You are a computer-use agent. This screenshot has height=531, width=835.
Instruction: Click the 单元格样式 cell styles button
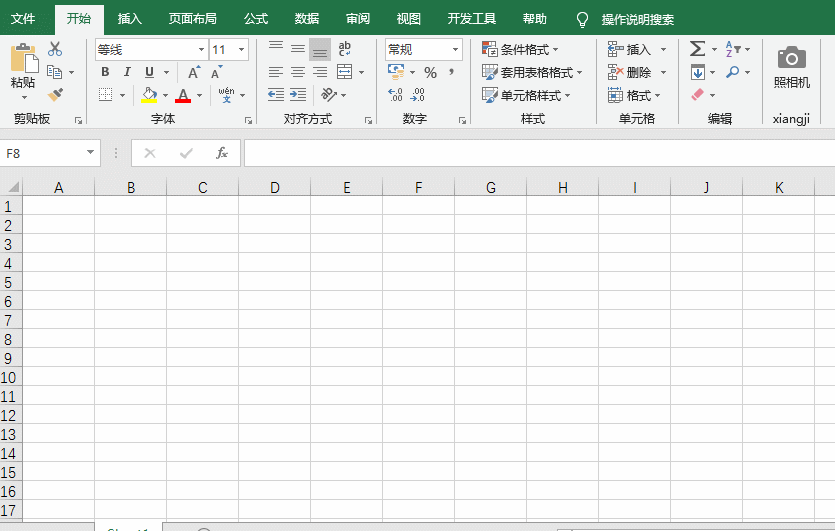click(x=526, y=95)
